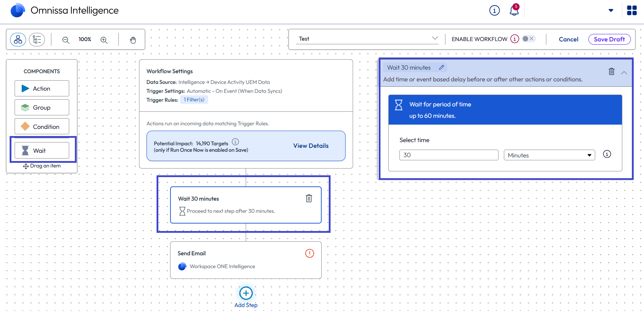Click the Workflow Settings heading
Image resolution: width=644 pixels, height=311 pixels.
[x=169, y=71]
